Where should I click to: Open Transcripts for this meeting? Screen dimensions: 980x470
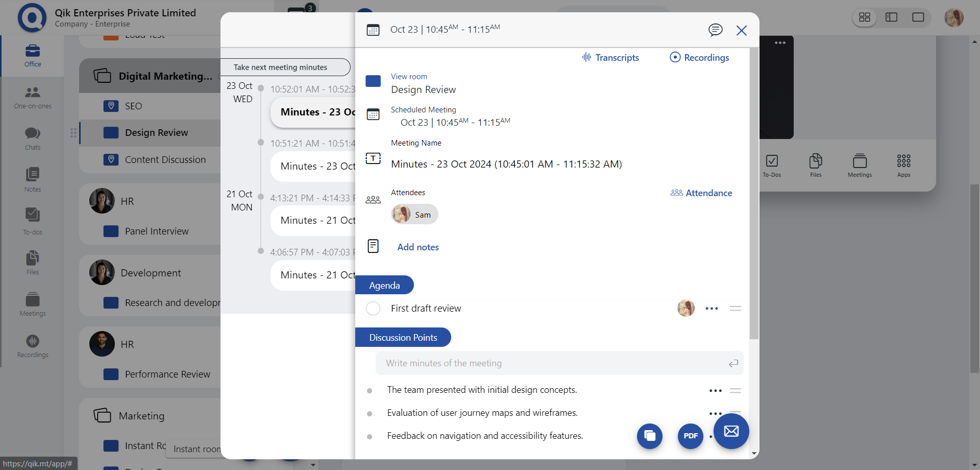(610, 58)
